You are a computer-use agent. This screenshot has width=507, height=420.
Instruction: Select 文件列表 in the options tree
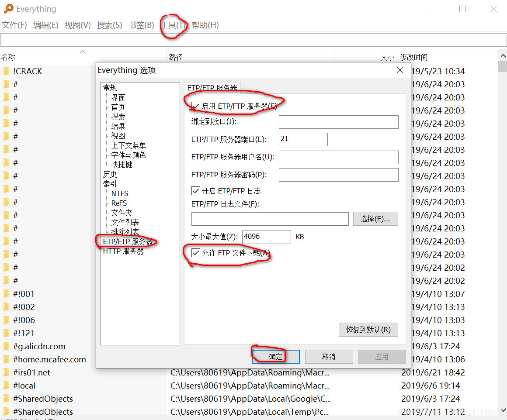pos(125,222)
